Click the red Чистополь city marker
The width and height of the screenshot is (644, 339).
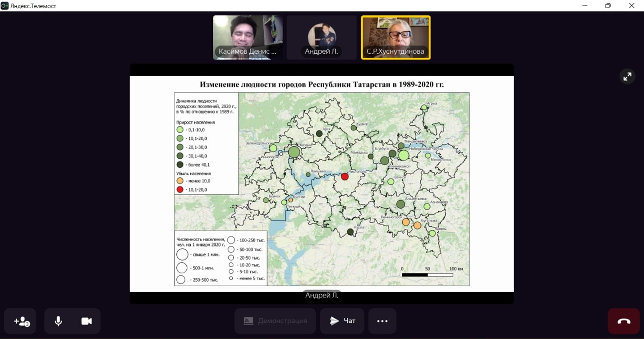(x=345, y=177)
